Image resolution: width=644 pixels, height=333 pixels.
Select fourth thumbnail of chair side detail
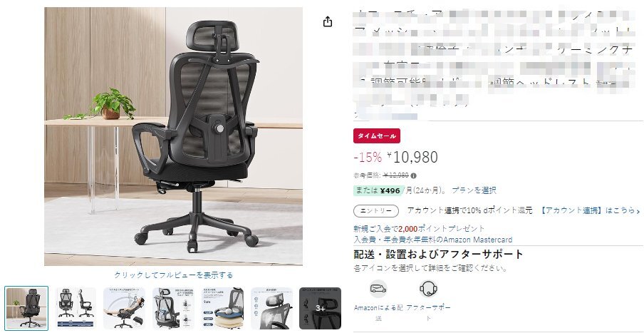click(x=173, y=308)
